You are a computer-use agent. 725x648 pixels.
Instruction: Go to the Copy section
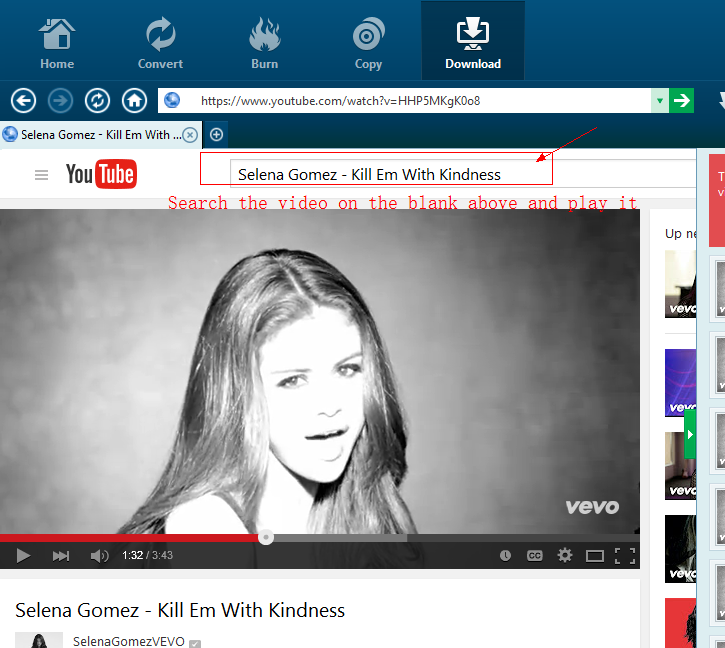tap(369, 43)
